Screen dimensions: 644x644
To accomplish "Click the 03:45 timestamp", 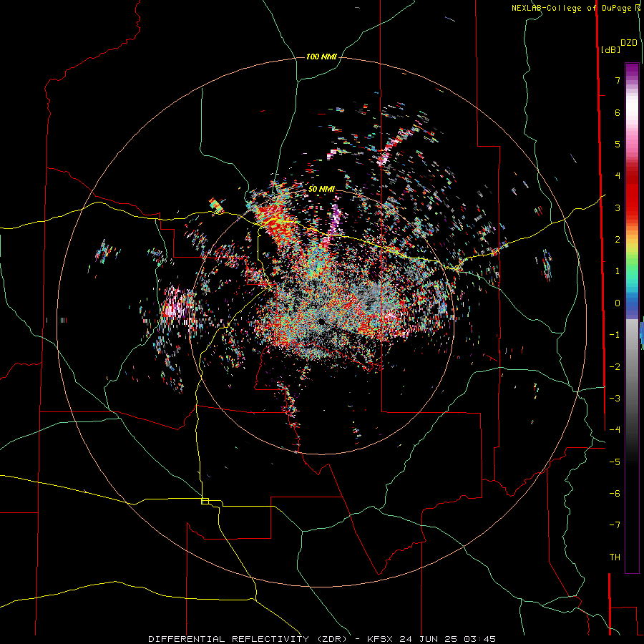I will [x=480, y=639].
